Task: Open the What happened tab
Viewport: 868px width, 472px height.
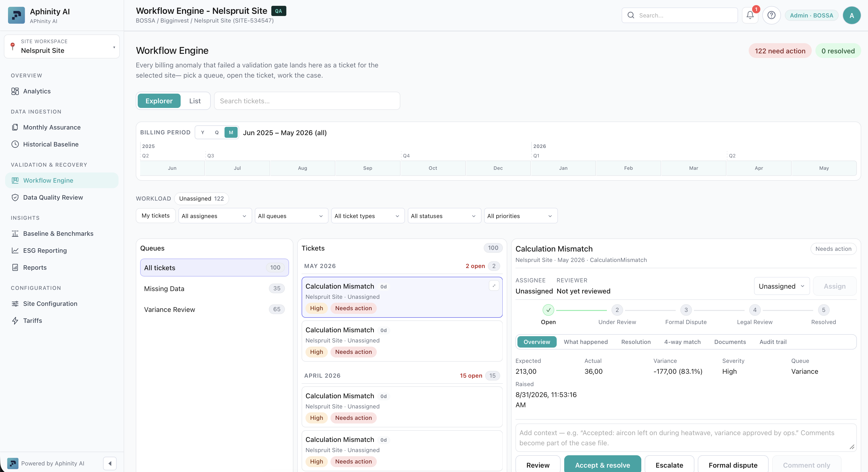Action: [586, 342]
